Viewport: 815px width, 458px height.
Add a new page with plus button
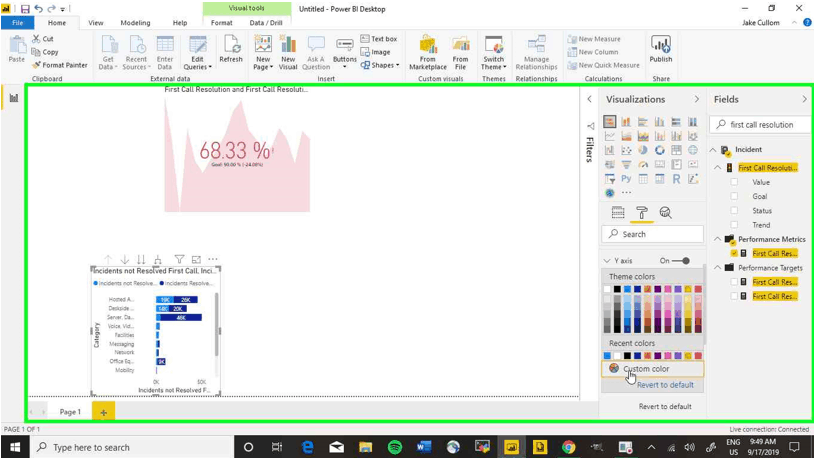(x=103, y=412)
